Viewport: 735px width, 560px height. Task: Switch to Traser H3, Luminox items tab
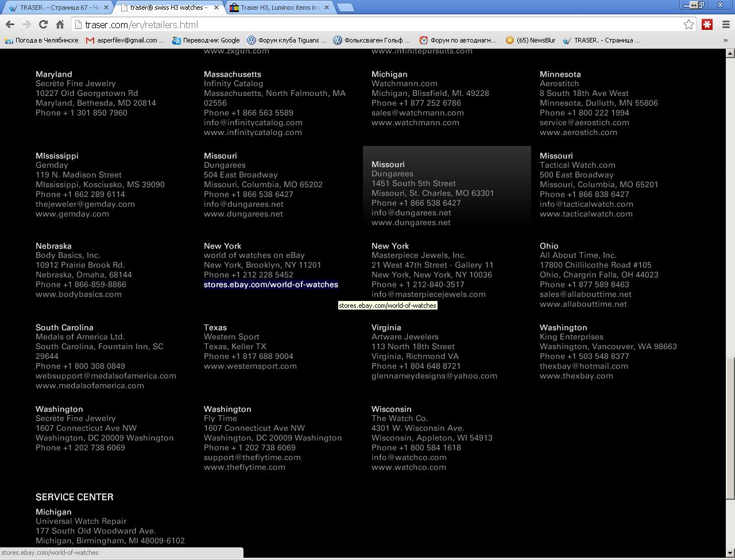tap(274, 7)
